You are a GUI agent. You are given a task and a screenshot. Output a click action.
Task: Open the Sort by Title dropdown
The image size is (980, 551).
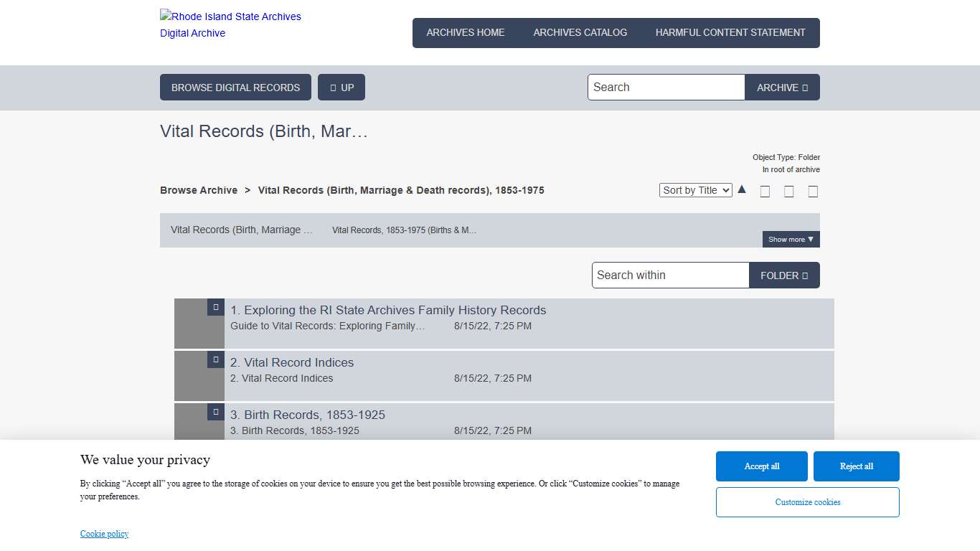pos(695,189)
